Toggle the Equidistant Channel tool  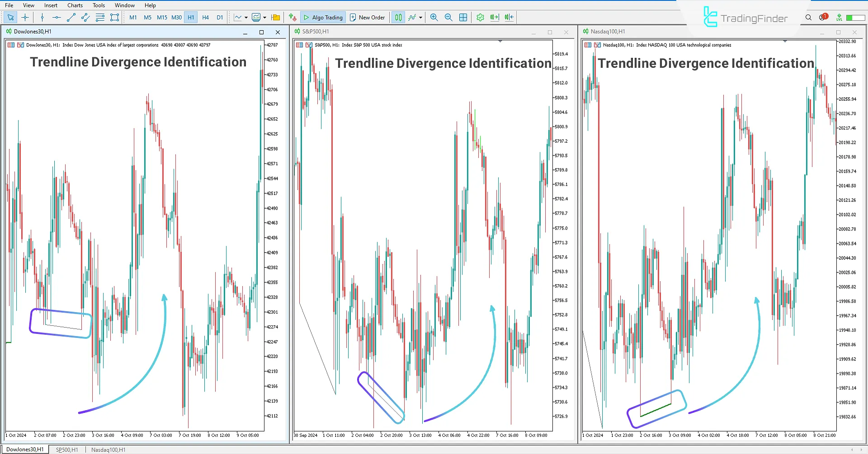pyautogui.click(x=85, y=17)
